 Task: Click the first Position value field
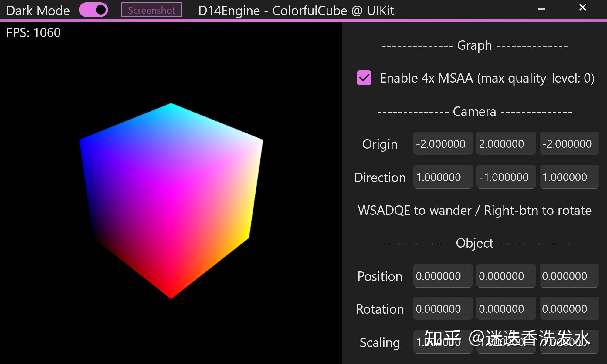click(x=443, y=276)
